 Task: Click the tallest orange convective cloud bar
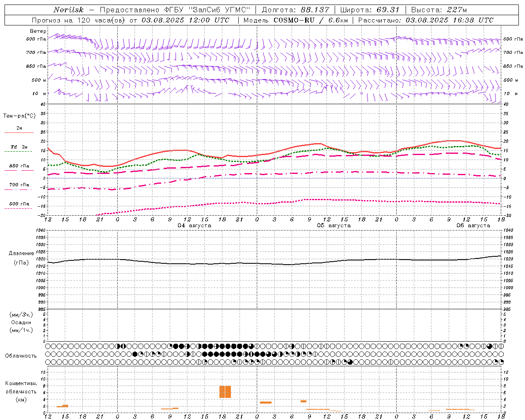click(225, 392)
